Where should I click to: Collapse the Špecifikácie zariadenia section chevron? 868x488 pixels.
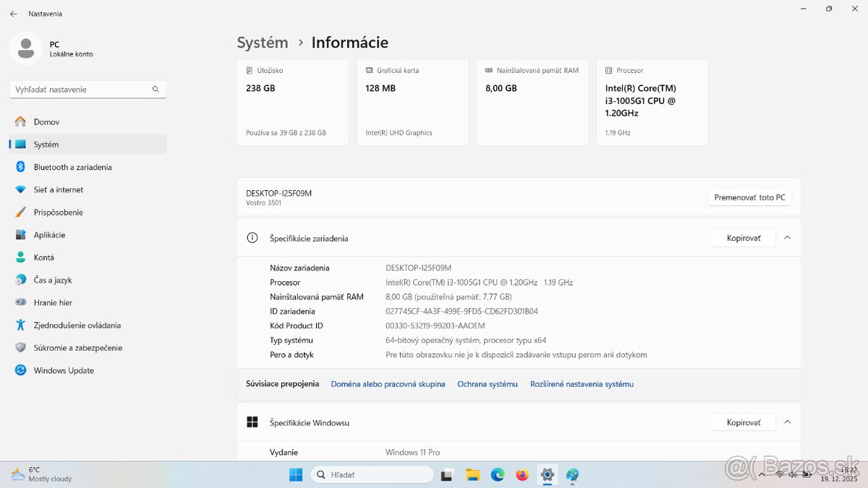(x=787, y=237)
